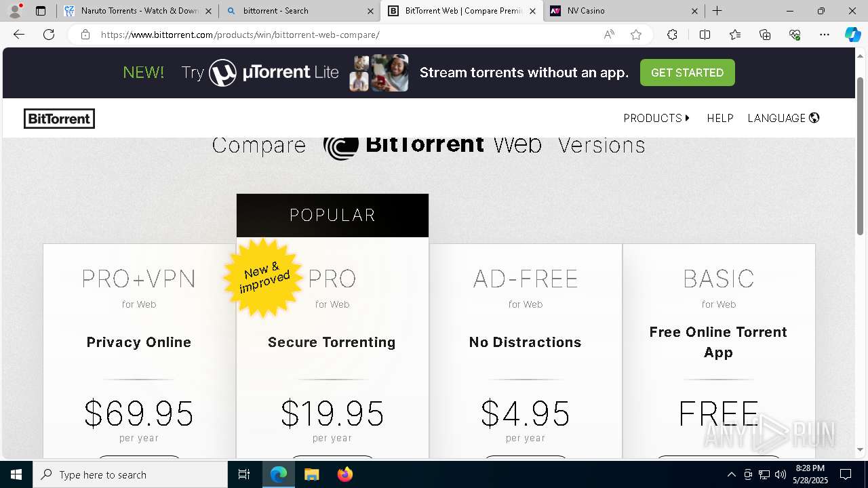Add page to favorites star icon
868x488 pixels.
click(x=636, y=35)
